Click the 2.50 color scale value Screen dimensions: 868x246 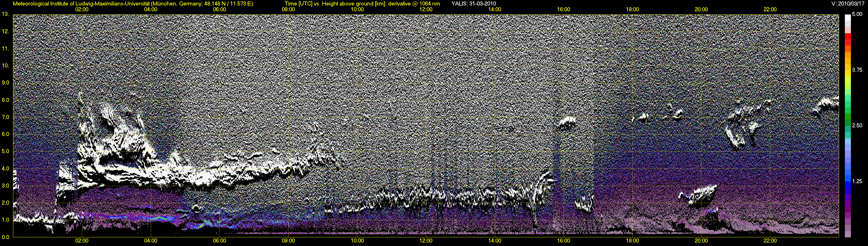[x=857, y=125]
